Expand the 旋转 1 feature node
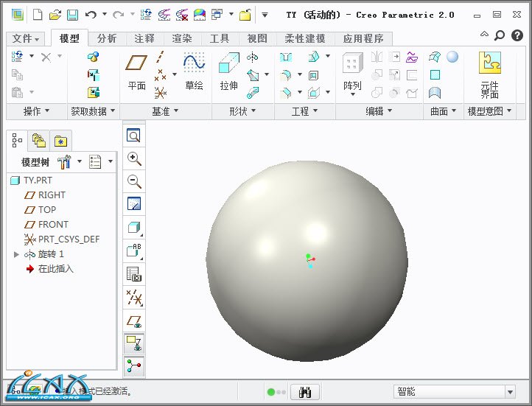532x406 pixels. point(17,254)
